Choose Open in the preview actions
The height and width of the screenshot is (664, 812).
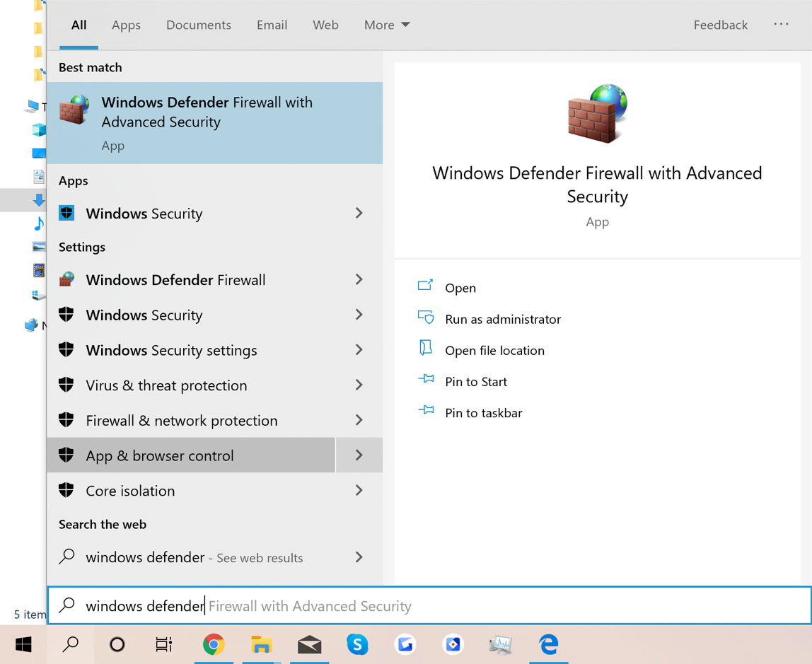pyautogui.click(x=460, y=288)
